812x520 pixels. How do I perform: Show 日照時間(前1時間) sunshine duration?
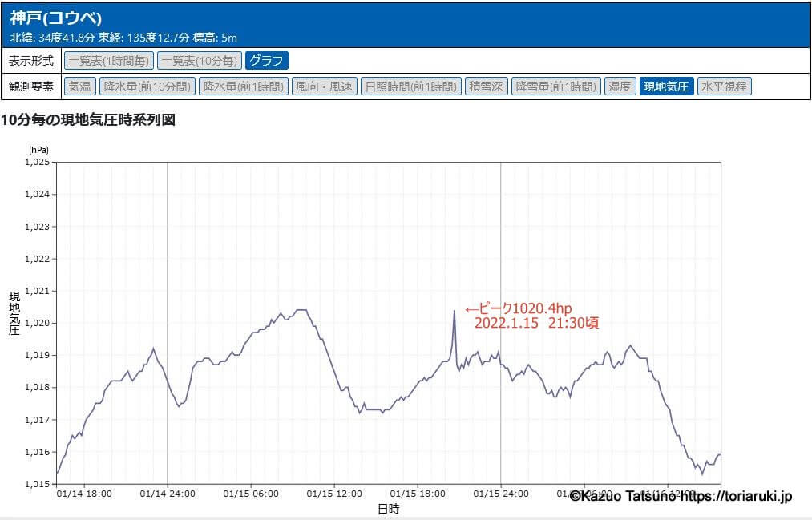pos(410,87)
